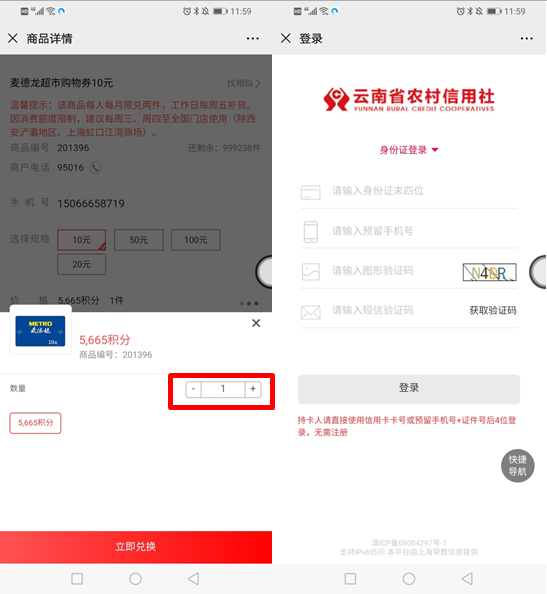Close the 商品详情 page with X icon

click(x=13, y=38)
